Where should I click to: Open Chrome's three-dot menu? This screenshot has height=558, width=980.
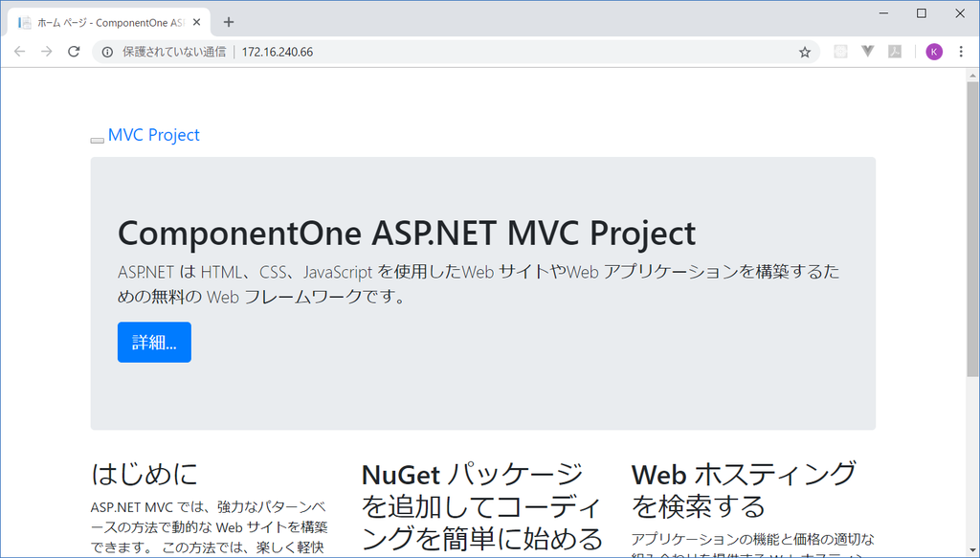961,52
